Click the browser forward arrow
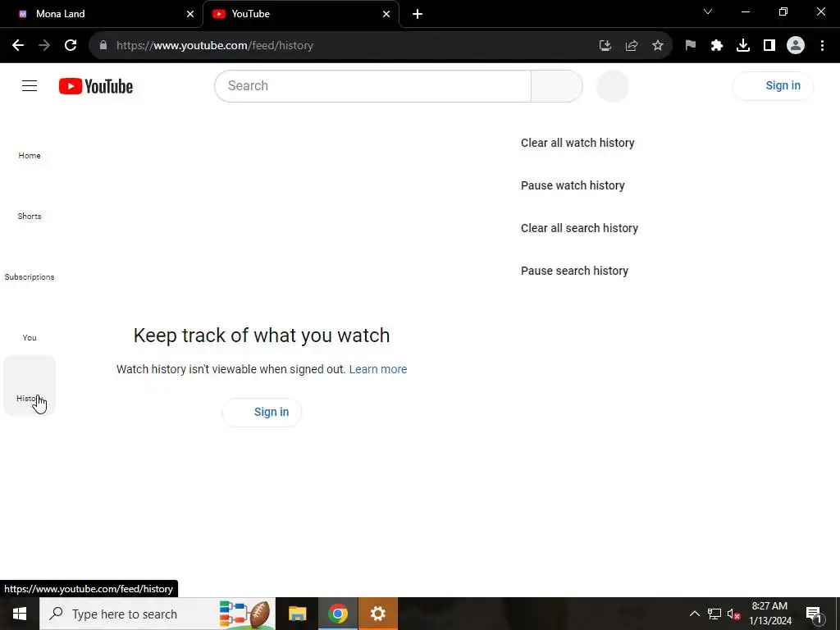840x630 pixels. 44,46
